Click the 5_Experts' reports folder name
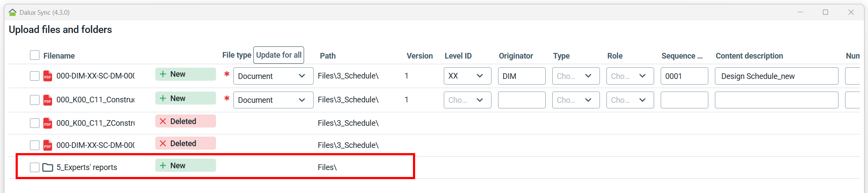Screen dimensions: 868x193 coord(87,167)
